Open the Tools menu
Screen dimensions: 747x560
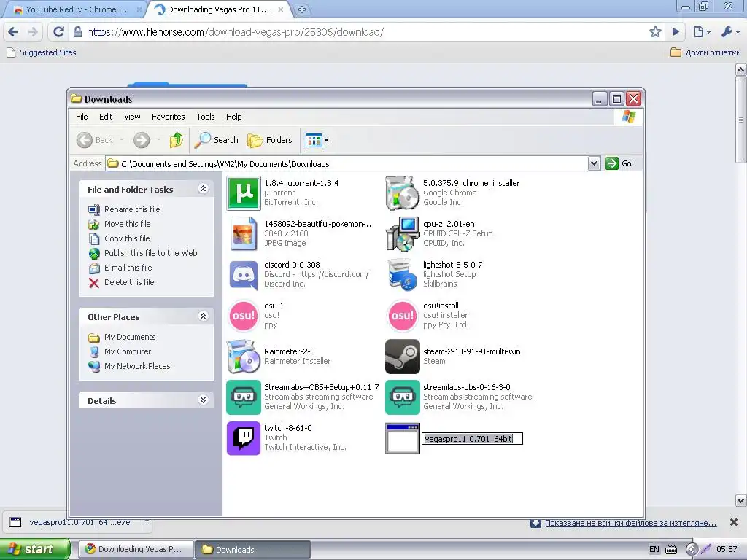point(205,117)
